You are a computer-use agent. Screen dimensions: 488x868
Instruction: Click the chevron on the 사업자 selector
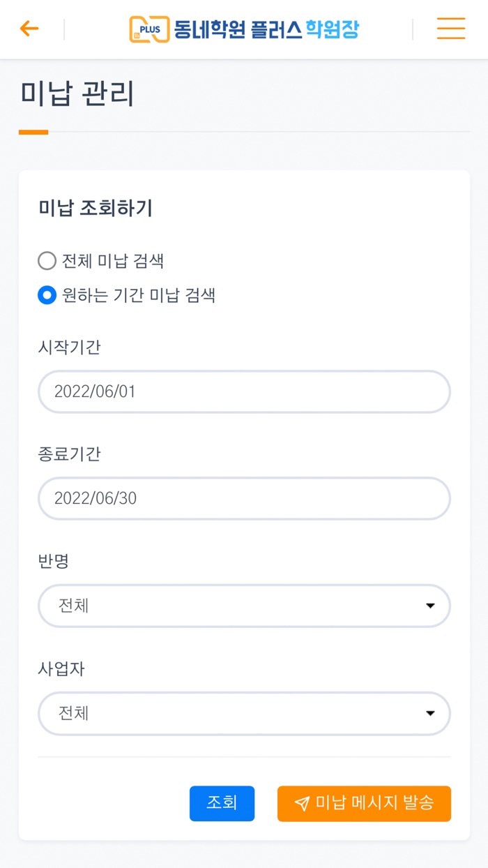tap(431, 713)
